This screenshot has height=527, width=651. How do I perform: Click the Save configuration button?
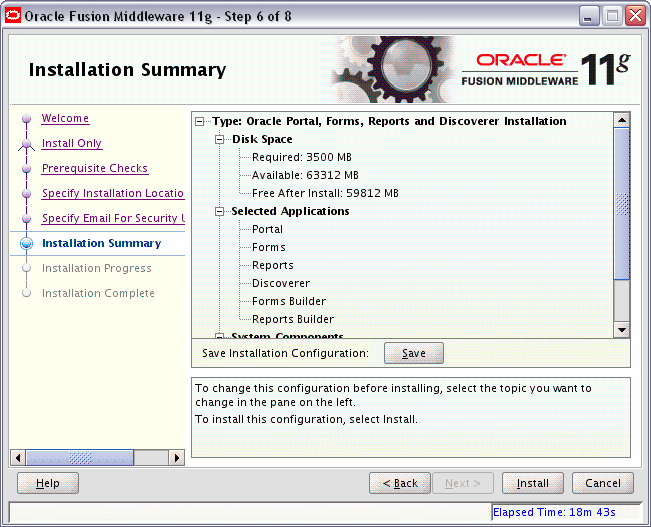414,353
